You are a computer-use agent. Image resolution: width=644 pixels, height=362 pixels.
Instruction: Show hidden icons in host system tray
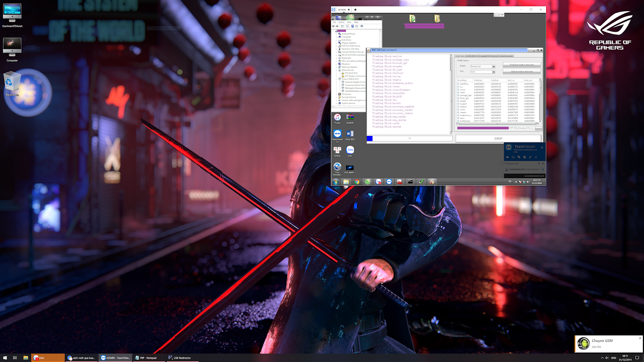click(602, 358)
